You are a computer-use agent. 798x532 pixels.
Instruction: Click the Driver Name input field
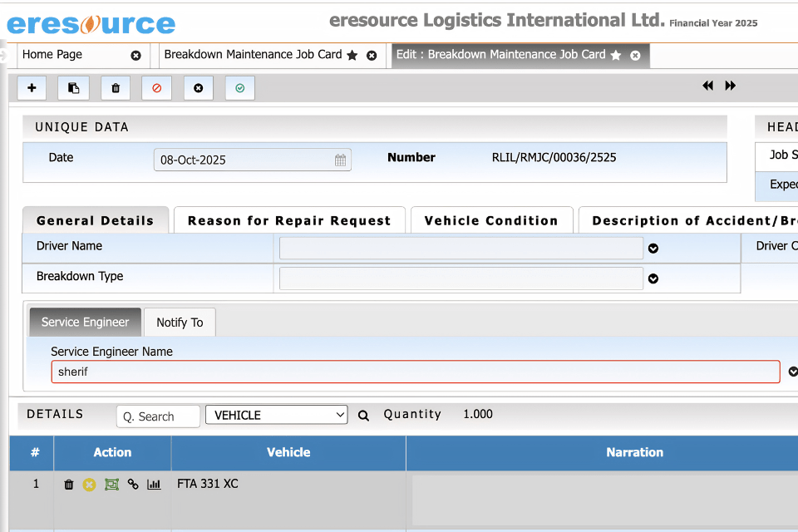pos(461,249)
